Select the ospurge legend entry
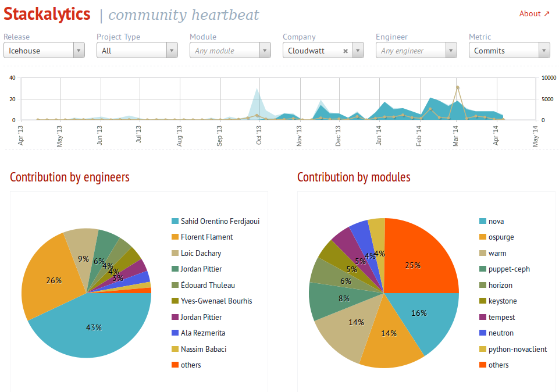The height and width of the screenshot is (392, 559). click(x=501, y=237)
